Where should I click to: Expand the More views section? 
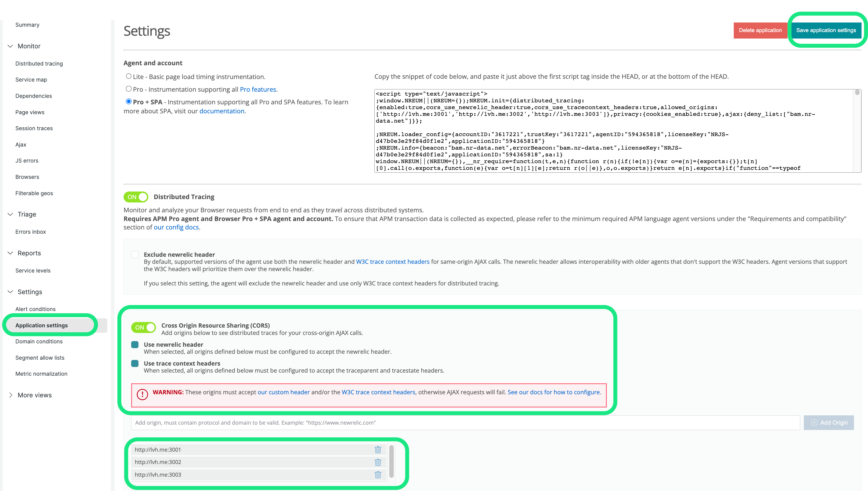10,395
